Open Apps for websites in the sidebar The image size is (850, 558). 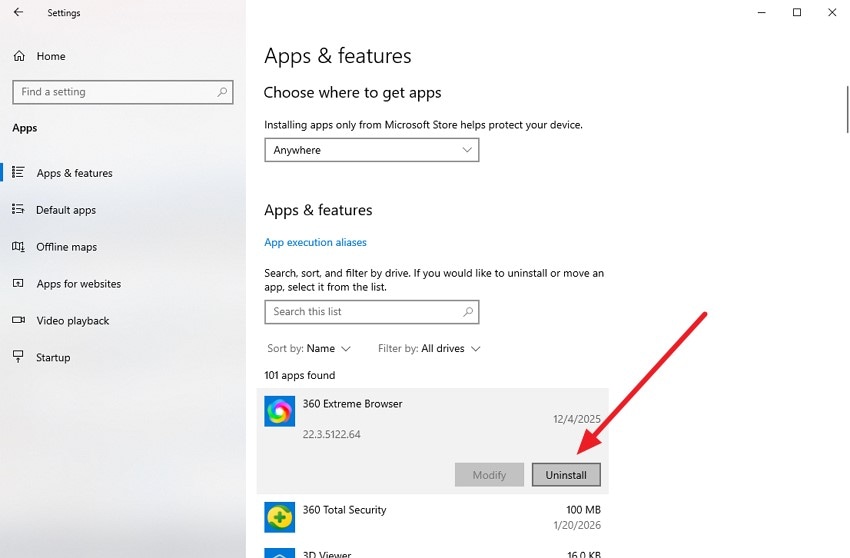click(x=79, y=284)
